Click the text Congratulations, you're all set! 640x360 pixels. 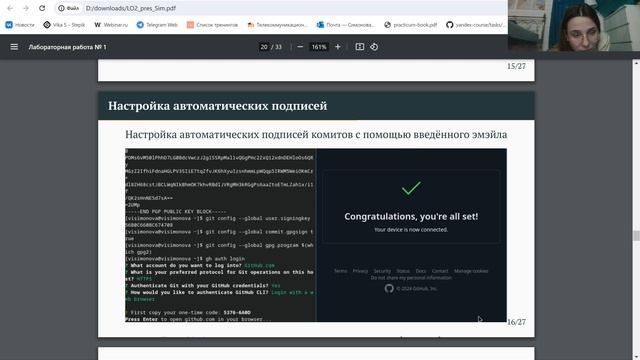411,216
